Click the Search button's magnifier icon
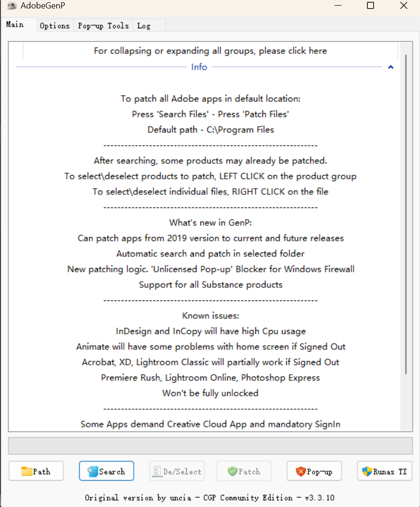 [92, 471]
